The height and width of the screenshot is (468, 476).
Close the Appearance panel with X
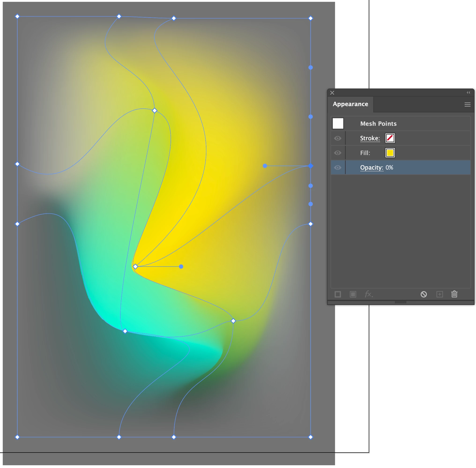pos(332,93)
